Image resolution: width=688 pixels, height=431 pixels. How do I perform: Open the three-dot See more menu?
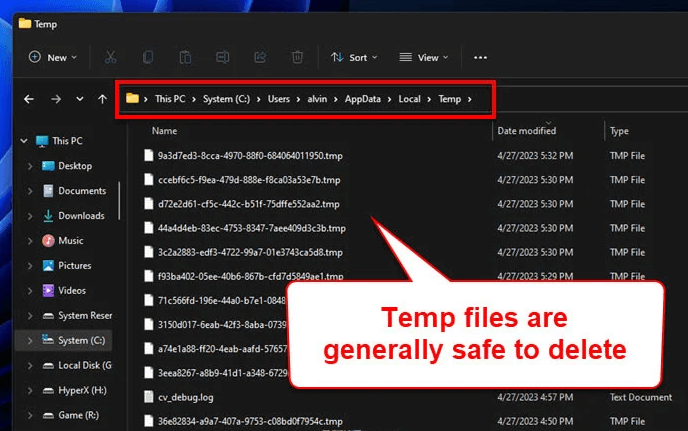(x=480, y=58)
